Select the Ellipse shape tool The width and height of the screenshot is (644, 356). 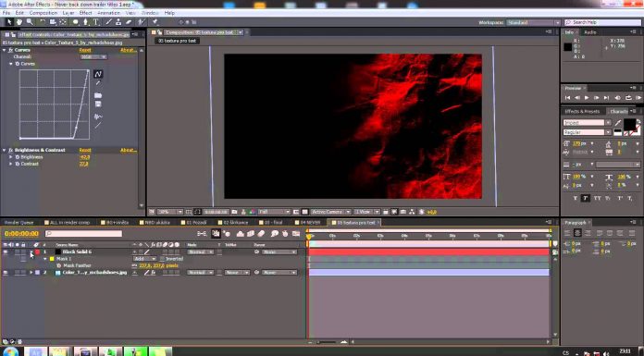tap(75, 22)
